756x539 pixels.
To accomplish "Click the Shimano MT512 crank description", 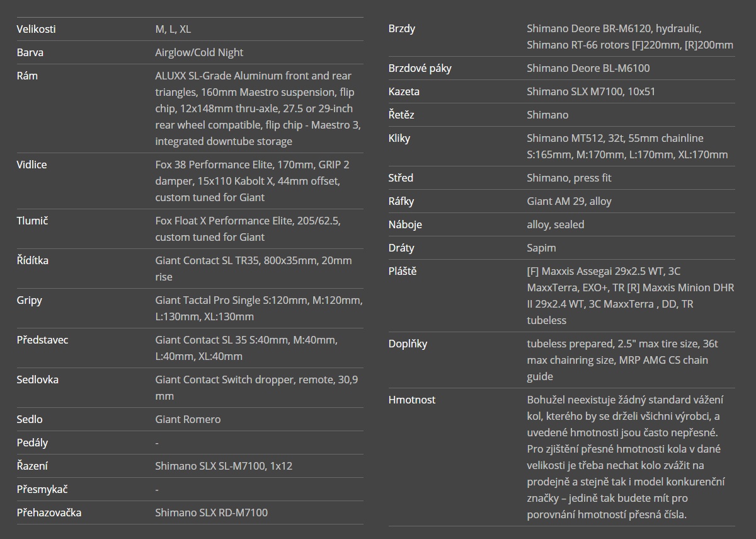I will tap(627, 146).
